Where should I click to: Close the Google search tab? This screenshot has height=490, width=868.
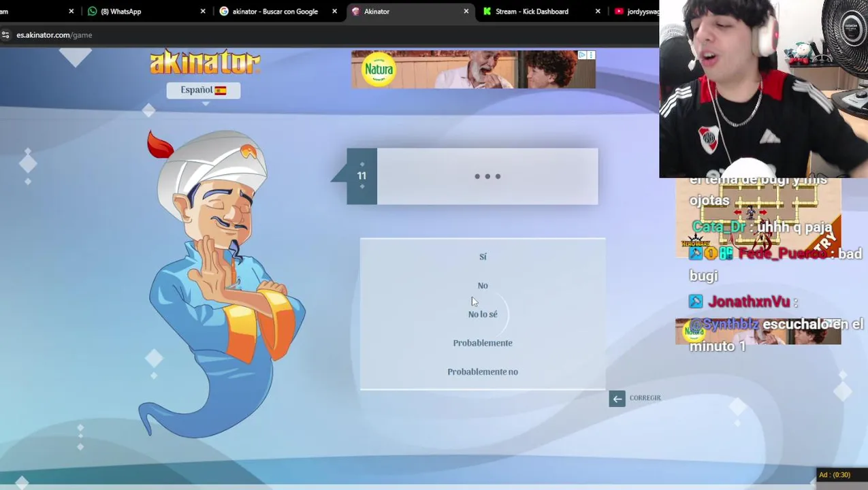tap(334, 12)
